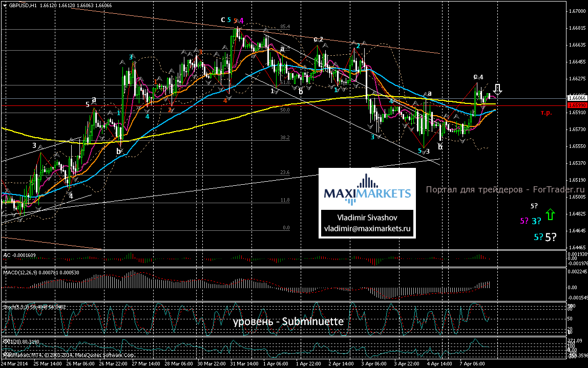The width and height of the screenshot is (588, 368).
Task: Select the magenta 5? wave label
Action: [x=524, y=222]
